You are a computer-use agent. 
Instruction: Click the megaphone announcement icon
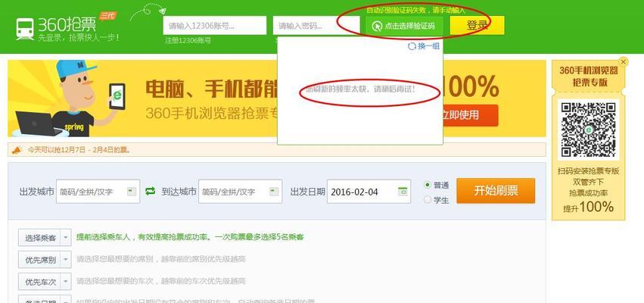[x=16, y=150]
